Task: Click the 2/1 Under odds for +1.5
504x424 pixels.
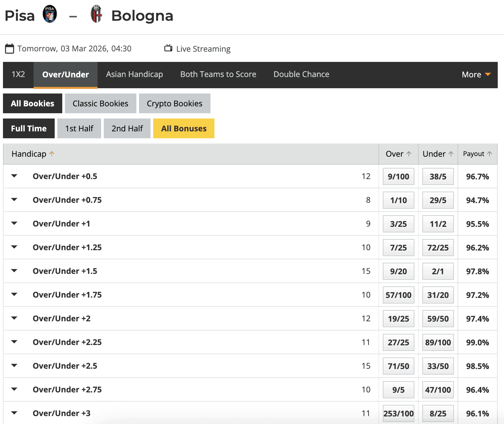Action: tap(438, 271)
